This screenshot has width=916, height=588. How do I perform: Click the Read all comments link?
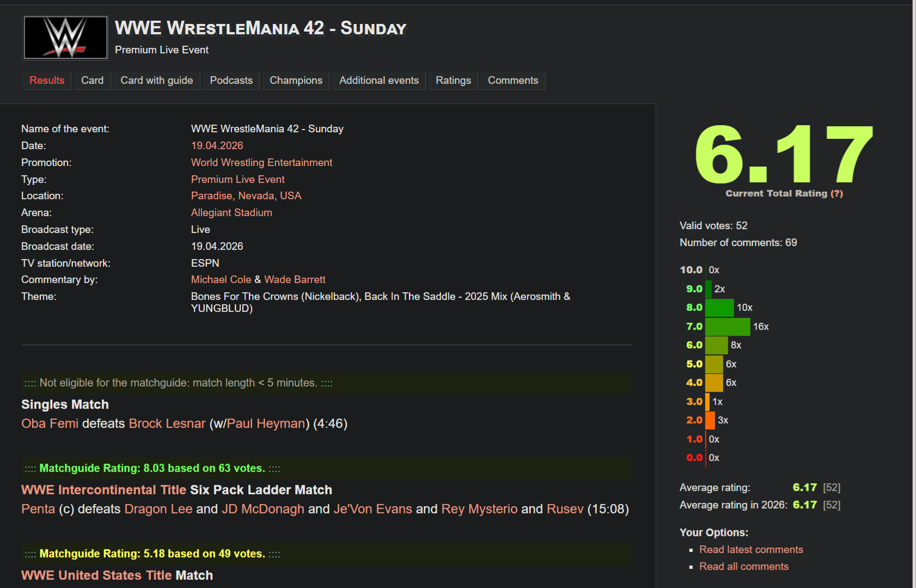point(744,567)
